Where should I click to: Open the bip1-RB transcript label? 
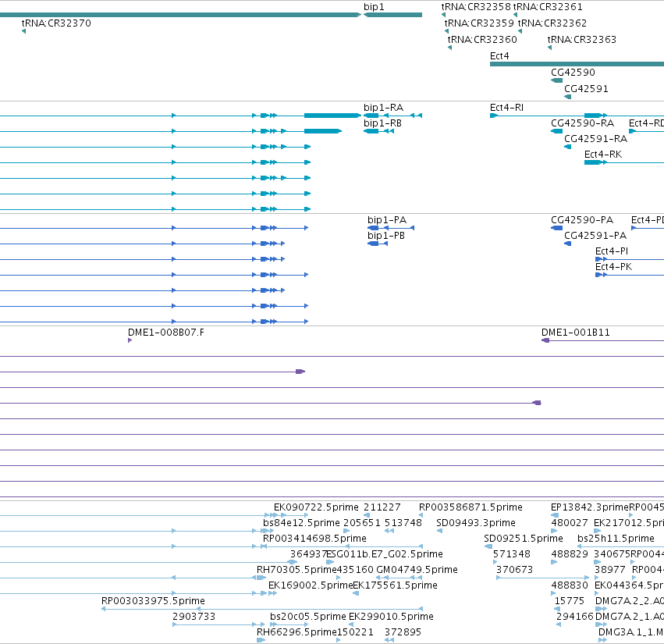point(383,123)
